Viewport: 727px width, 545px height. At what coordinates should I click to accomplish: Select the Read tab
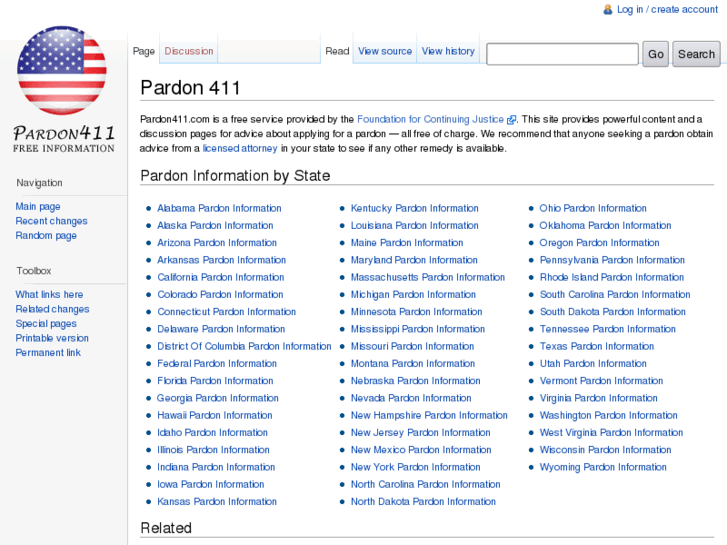337,51
